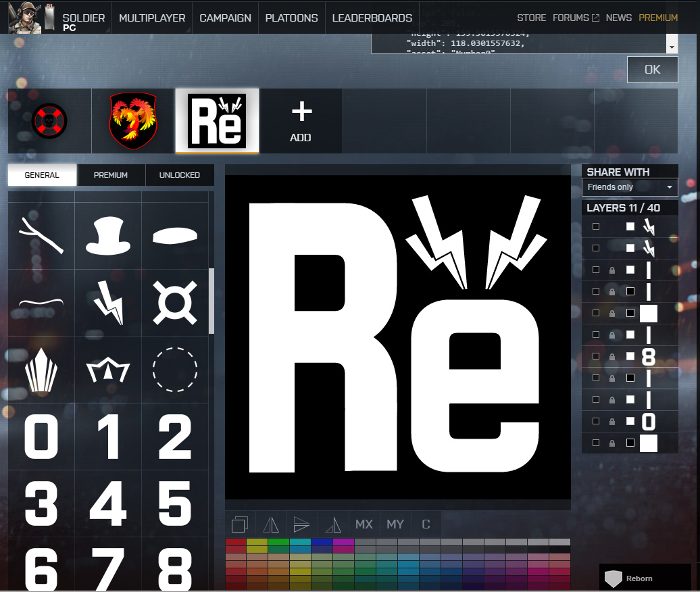
Task: Open the NEWS link
Action: [618, 18]
